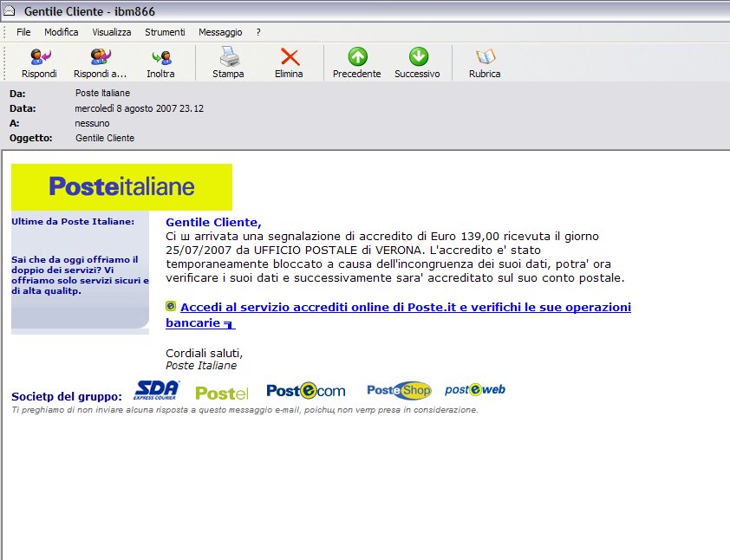Print the email using Stampa
The height and width of the screenshot is (560, 730).
pyautogui.click(x=228, y=62)
